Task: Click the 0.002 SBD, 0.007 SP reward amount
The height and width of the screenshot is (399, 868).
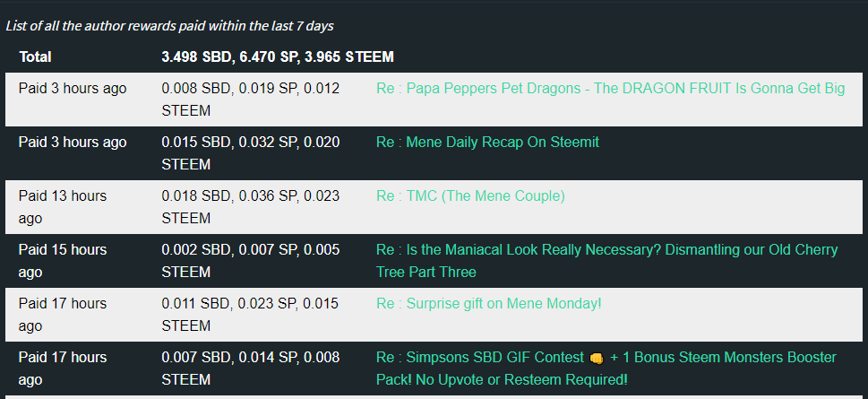Action: (251, 261)
